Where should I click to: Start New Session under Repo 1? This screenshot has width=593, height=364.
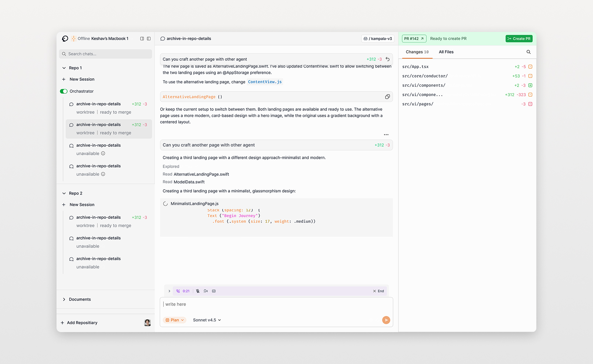78,79
